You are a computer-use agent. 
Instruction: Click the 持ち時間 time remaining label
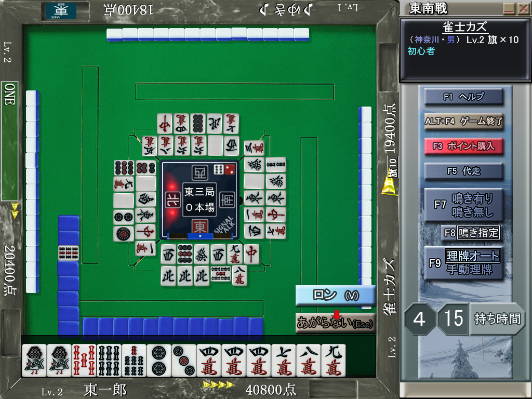[497, 318]
